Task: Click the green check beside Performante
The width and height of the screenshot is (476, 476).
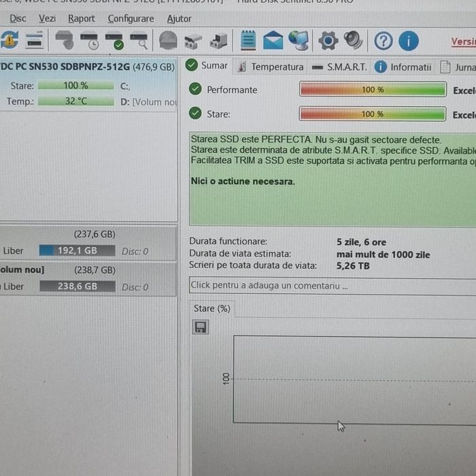Action: click(x=195, y=89)
